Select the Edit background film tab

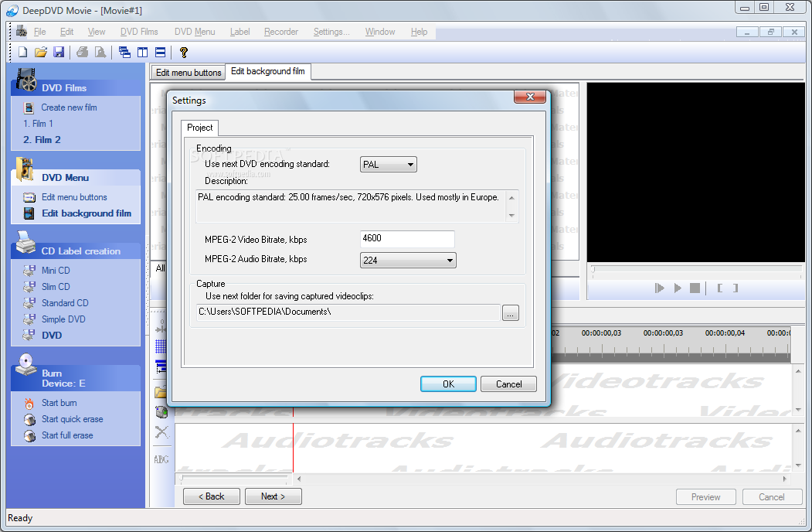(268, 72)
